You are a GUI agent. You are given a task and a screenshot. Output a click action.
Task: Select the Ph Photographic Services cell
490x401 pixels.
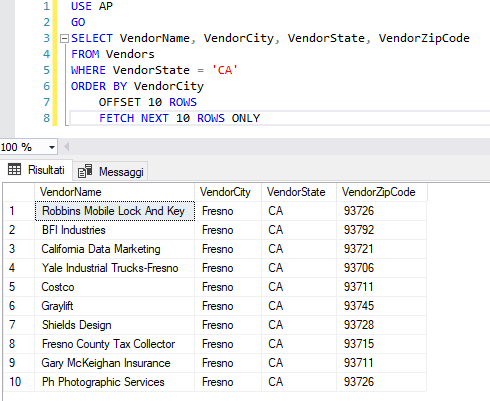115,382
